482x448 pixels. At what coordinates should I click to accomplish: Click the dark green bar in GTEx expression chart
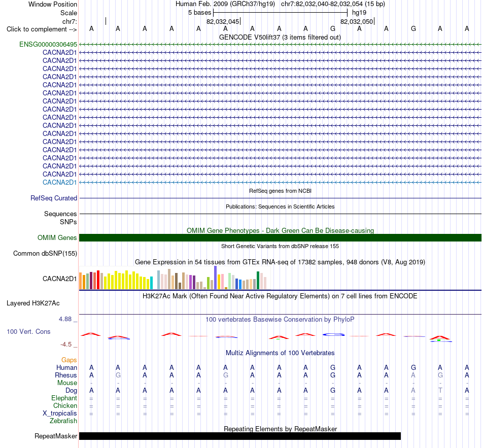click(258, 281)
